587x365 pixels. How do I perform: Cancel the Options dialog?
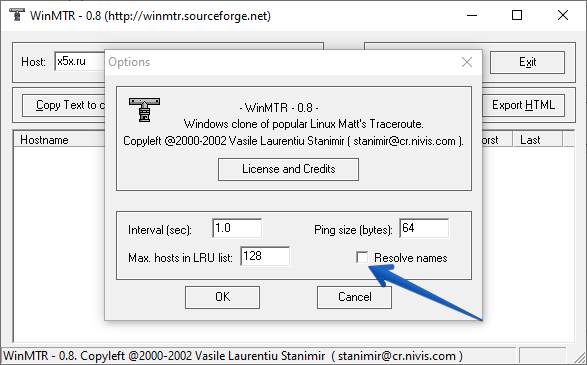click(x=355, y=297)
